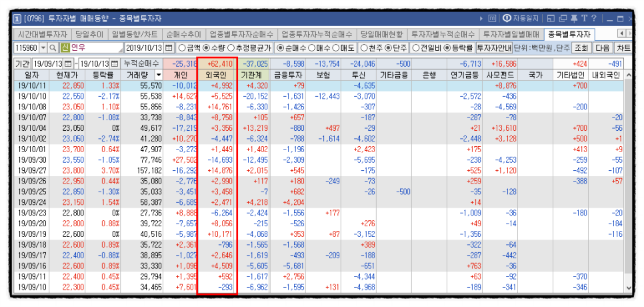Screen dimensions: 644x307
Task: Click the vertical scrollbar down arrow
Action: 628,289
